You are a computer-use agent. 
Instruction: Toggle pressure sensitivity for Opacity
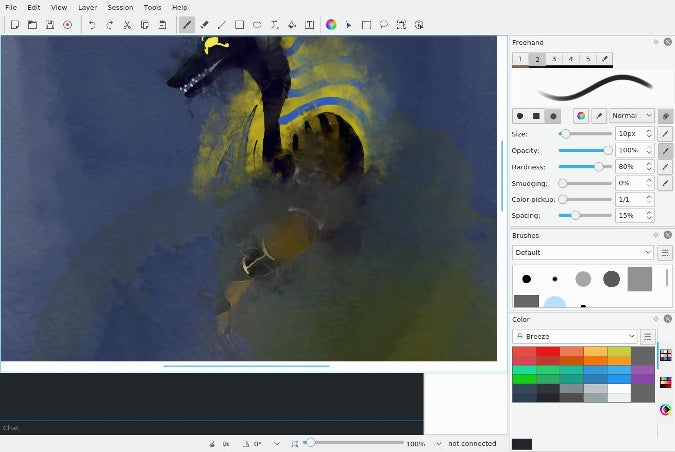(665, 150)
